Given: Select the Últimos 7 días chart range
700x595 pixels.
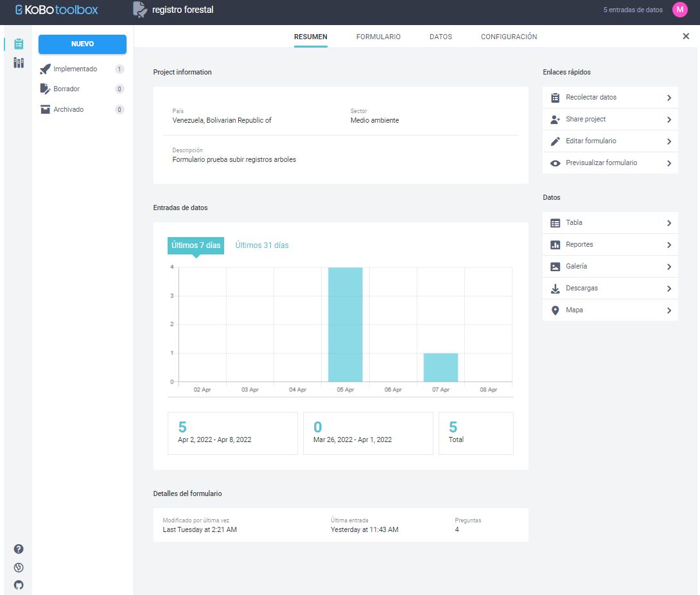Looking at the screenshot, I should point(196,245).
